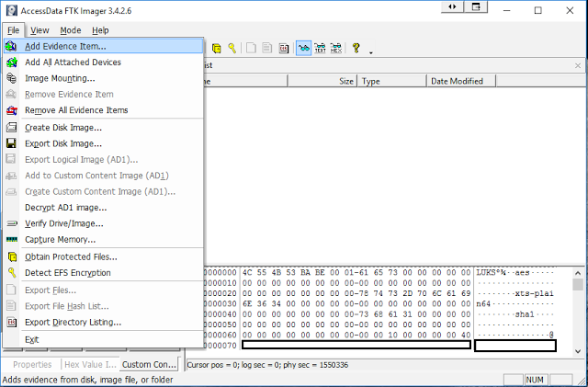Screen dimensions: 588x387
Task: Open the Help menu
Action: (100, 30)
